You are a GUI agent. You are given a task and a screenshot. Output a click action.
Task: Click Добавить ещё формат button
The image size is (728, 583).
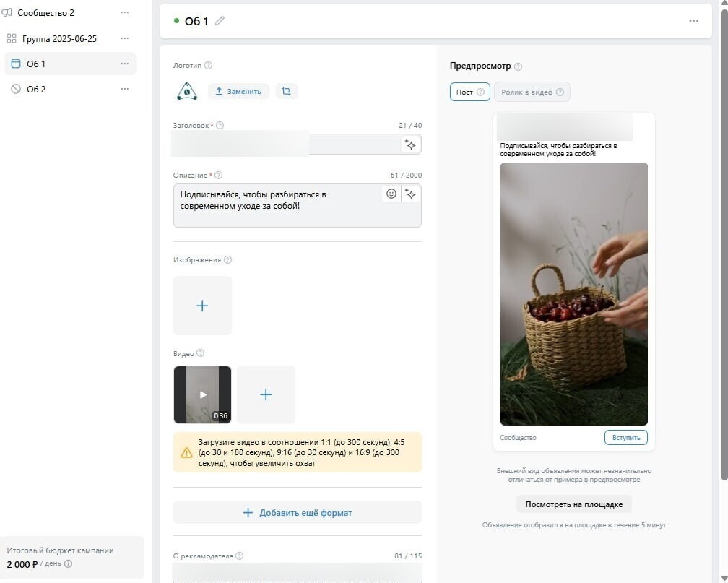pos(297,513)
